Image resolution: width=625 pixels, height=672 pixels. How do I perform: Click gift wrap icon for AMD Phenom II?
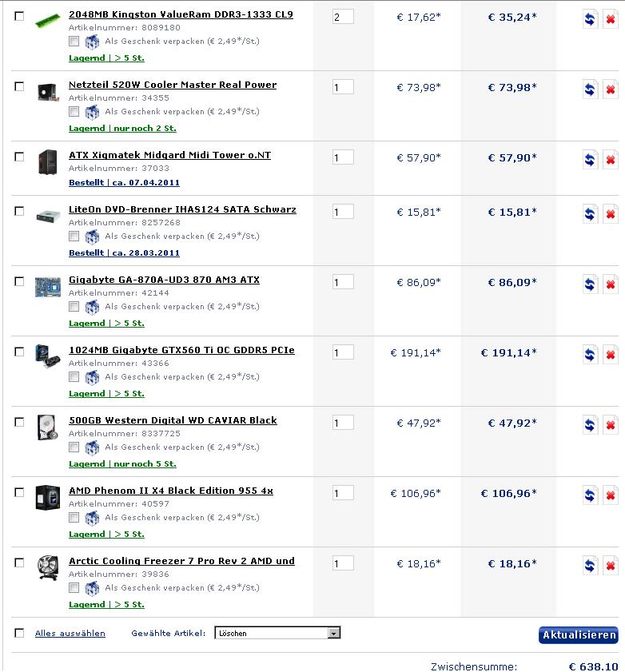pyautogui.click(x=92, y=518)
